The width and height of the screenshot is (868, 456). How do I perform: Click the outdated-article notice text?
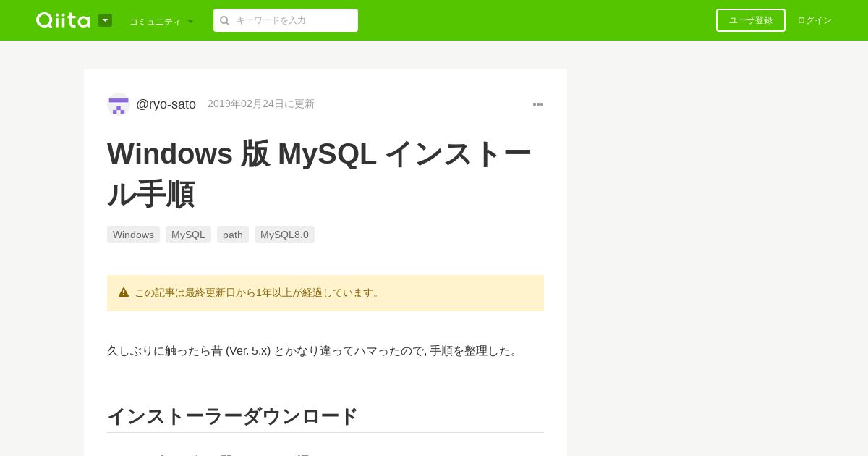(258, 292)
